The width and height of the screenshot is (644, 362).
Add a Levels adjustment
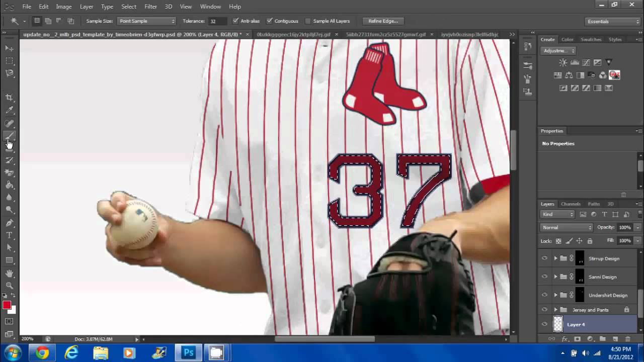[575, 62]
